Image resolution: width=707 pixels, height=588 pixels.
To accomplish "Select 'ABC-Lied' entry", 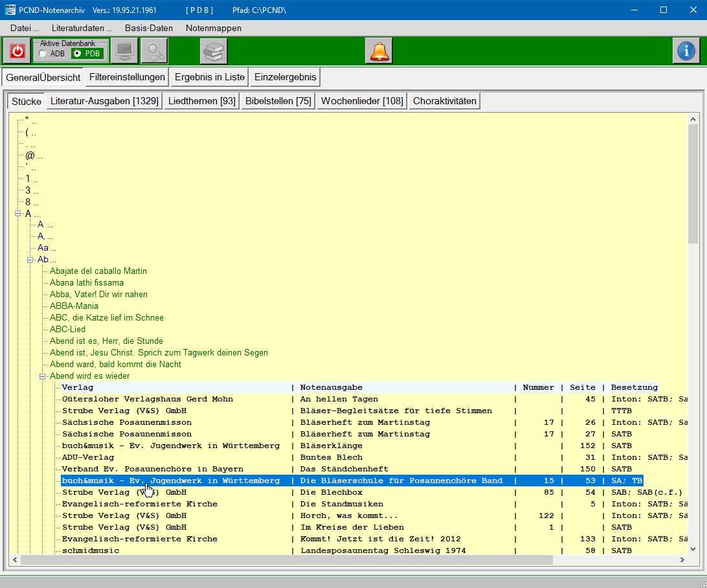I will click(67, 330).
